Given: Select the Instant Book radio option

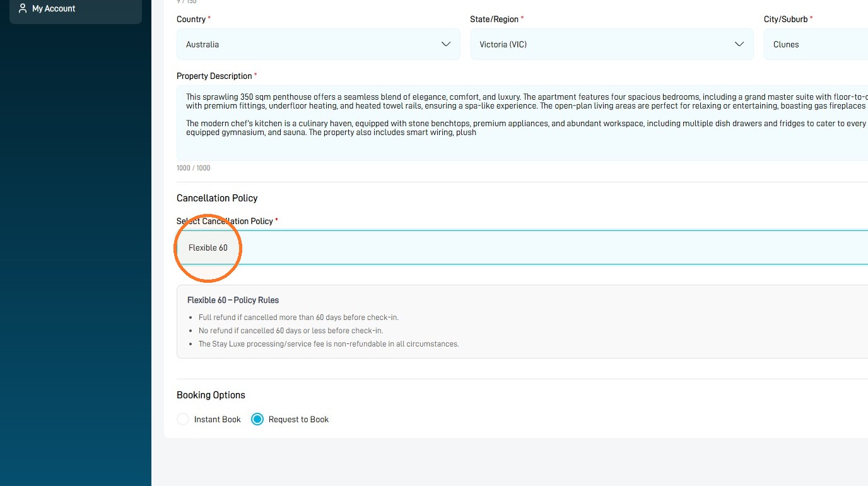Looking at the screenshot, I should 183,419.
